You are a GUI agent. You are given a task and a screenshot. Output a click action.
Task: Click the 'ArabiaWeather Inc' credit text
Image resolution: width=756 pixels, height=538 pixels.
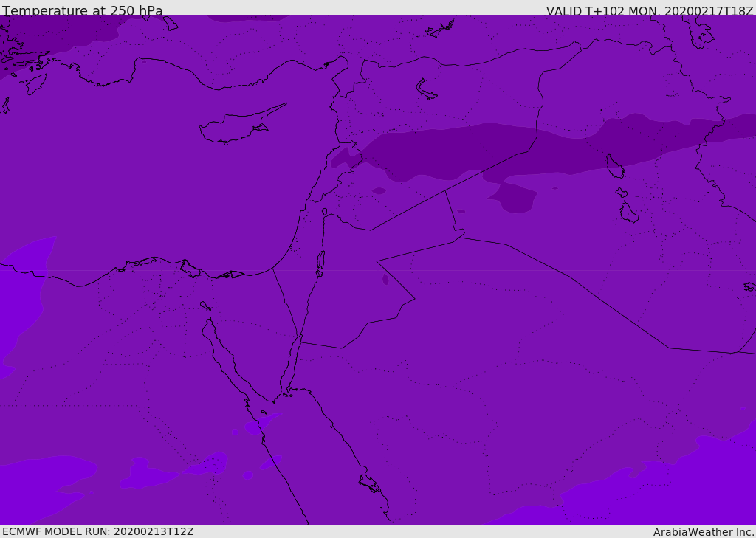703,532
